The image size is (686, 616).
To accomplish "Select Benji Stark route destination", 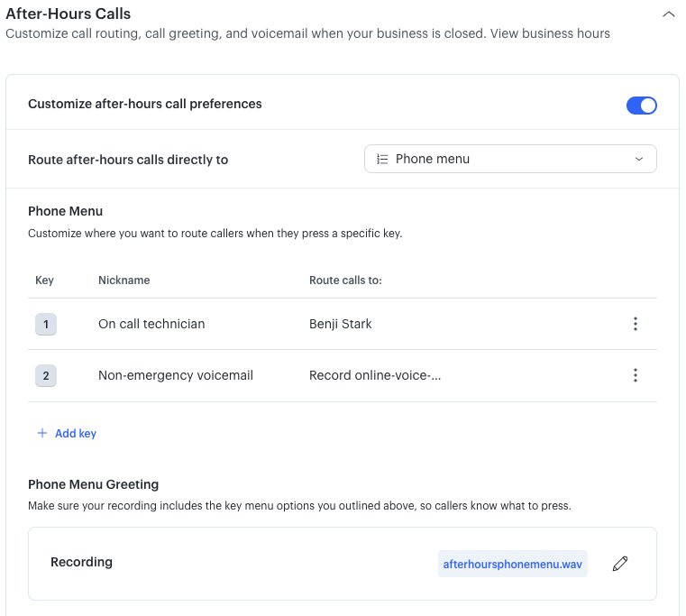I will [x=341, y=324].
